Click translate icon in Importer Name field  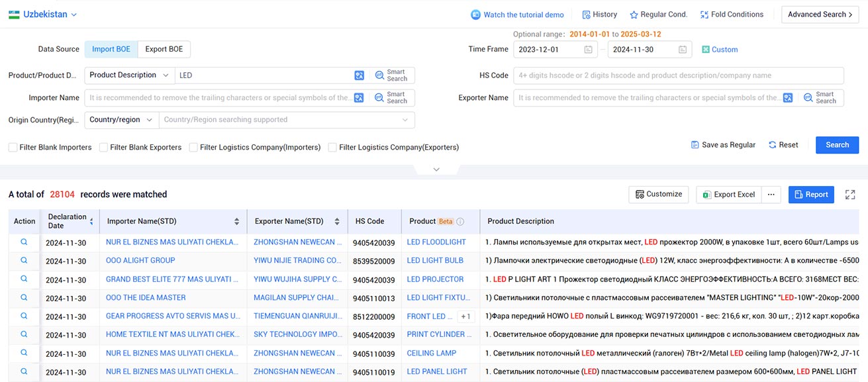coord(359,98)
